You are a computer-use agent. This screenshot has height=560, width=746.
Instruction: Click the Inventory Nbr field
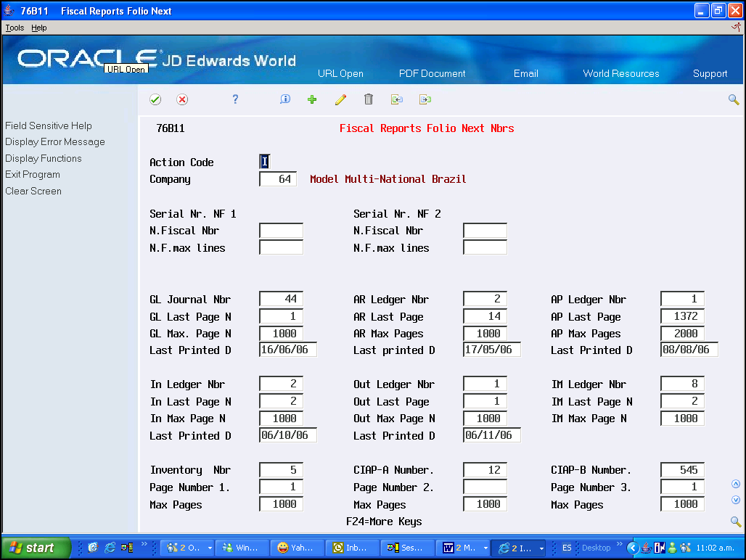(x=281, y=469)
